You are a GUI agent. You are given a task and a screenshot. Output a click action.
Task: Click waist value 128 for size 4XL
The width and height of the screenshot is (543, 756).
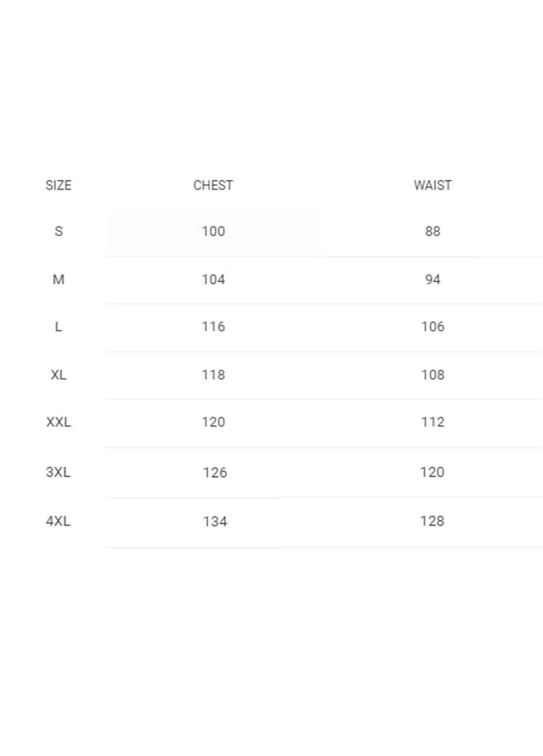point(432,521)
